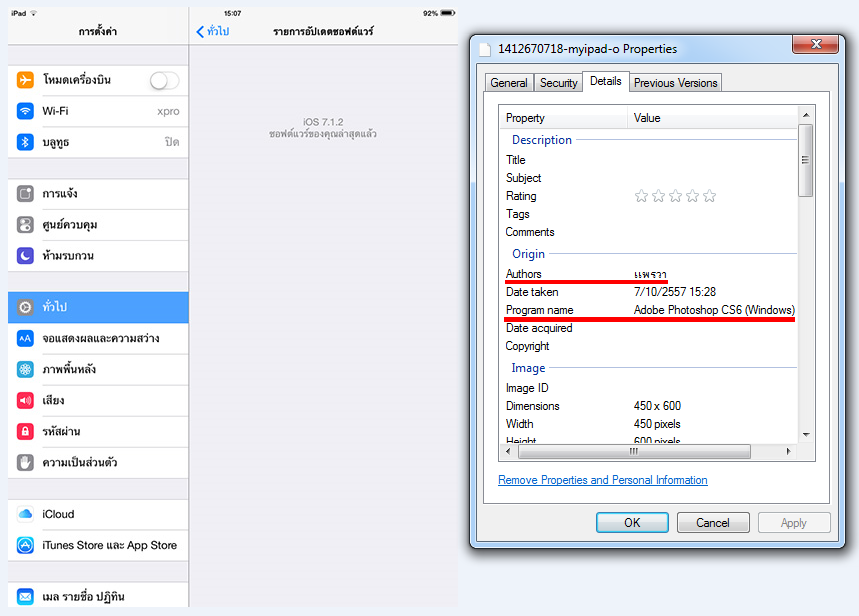Open เมล รายชื่อ ปฏิทิน row

[x=98, y=596]
